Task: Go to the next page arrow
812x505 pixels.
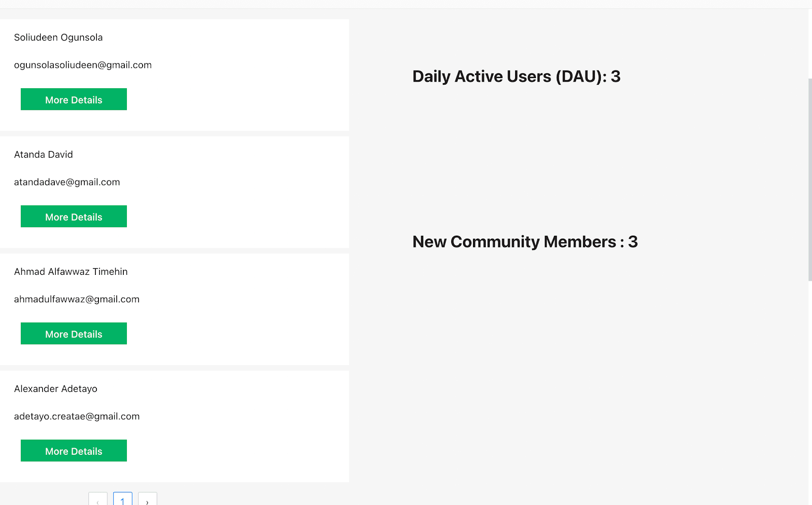Action: 147,500
